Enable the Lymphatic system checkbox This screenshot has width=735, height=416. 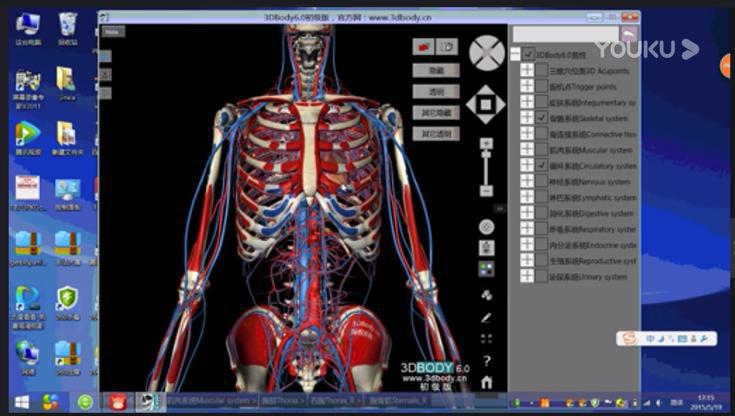(x=541, y=197)
